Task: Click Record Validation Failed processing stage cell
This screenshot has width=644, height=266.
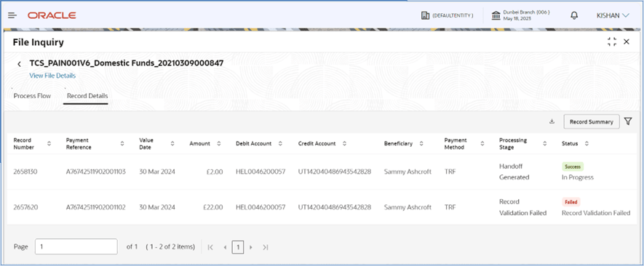Action: (x=522, y=207)
